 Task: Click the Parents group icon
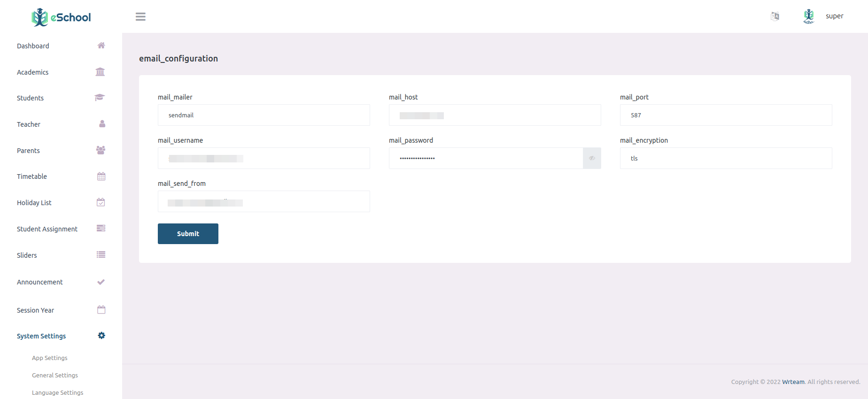coord(101,150)
